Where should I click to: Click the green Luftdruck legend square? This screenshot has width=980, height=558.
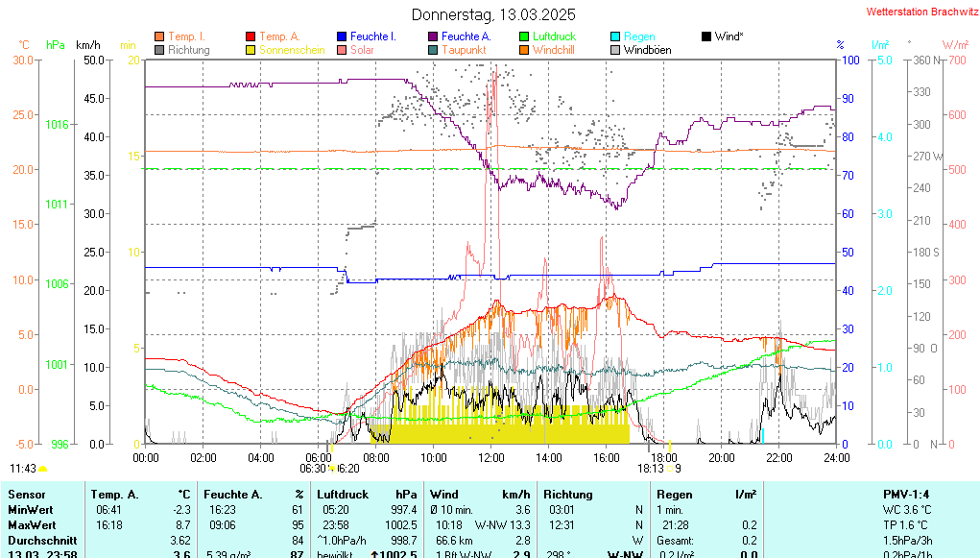pos(524,36)
